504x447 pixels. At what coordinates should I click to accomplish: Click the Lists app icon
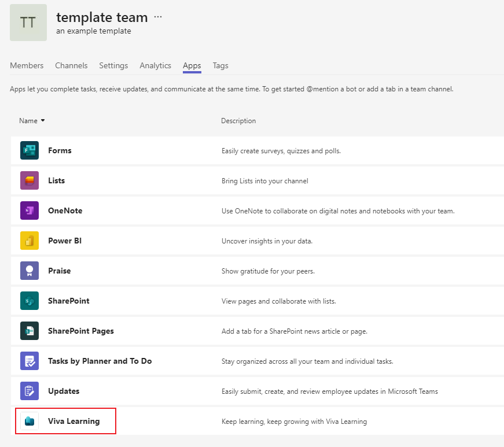30,180
